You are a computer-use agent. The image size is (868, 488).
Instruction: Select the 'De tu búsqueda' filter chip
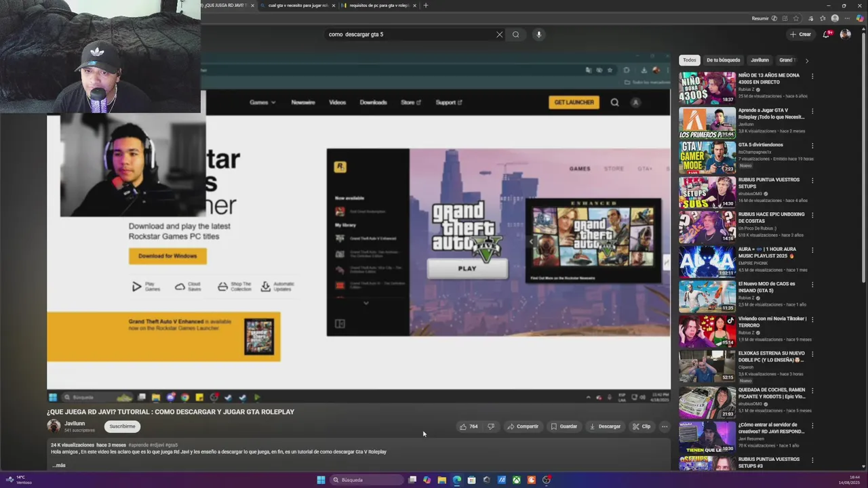[723, 60]
